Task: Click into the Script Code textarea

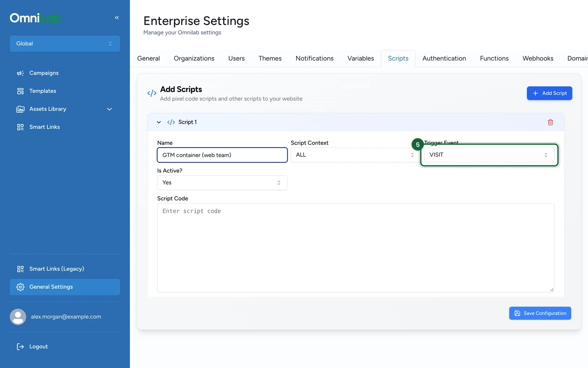Action: [x=356, y=248]
